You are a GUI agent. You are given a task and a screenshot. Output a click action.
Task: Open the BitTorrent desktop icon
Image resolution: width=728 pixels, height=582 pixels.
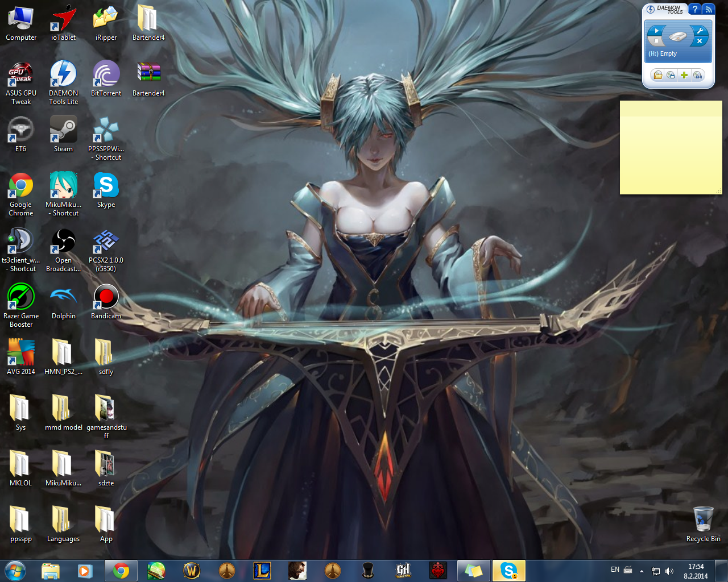pos(106,78)
